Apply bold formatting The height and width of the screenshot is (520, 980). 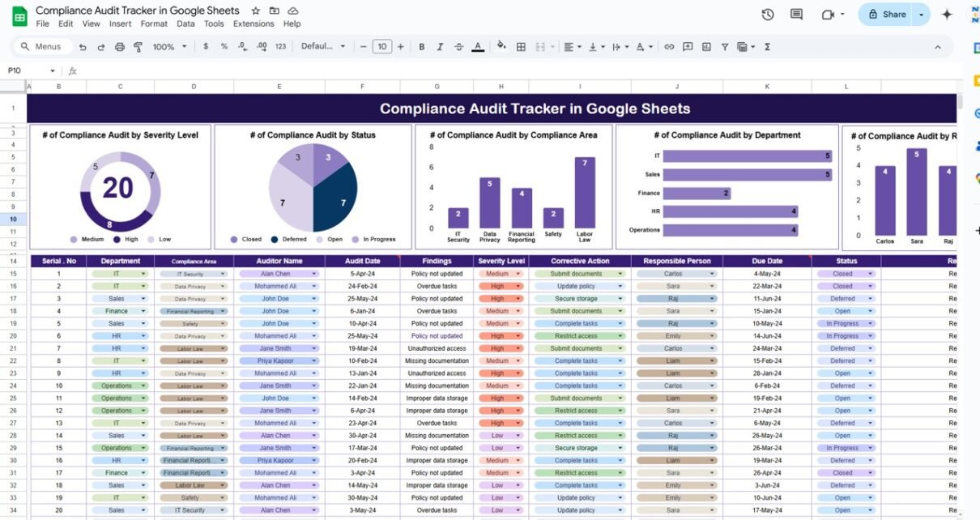422,47
